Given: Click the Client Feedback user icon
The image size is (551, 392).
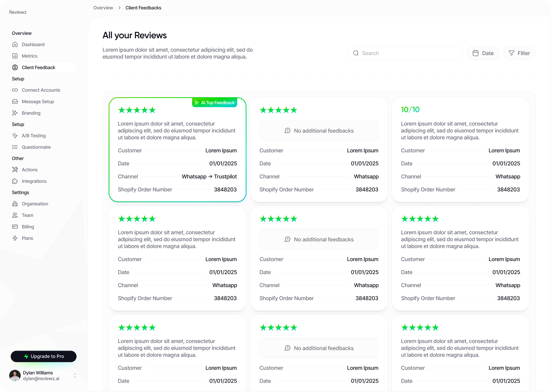Looking at the screenshot, I should [x=15, y=67].
